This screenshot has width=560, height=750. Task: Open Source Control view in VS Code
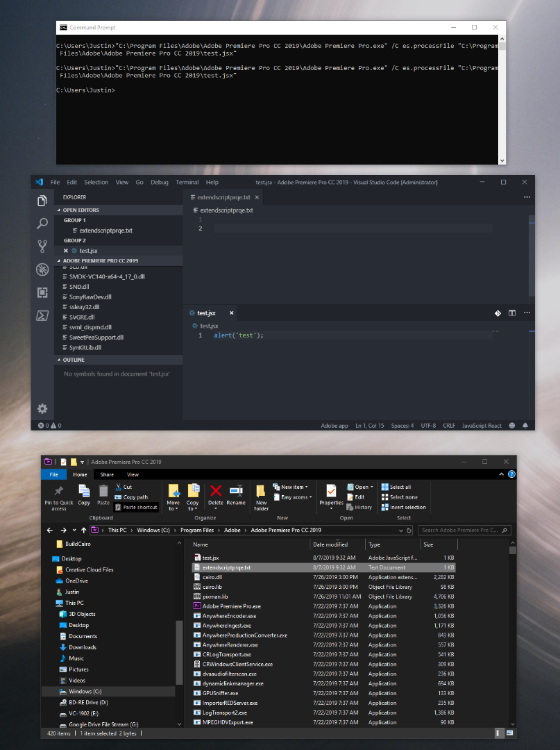pyautogui.click(x=42, y=247)
